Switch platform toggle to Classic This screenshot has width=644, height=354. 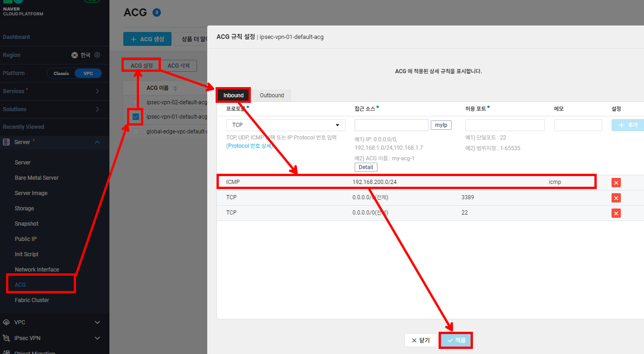[x=61, y=73]
